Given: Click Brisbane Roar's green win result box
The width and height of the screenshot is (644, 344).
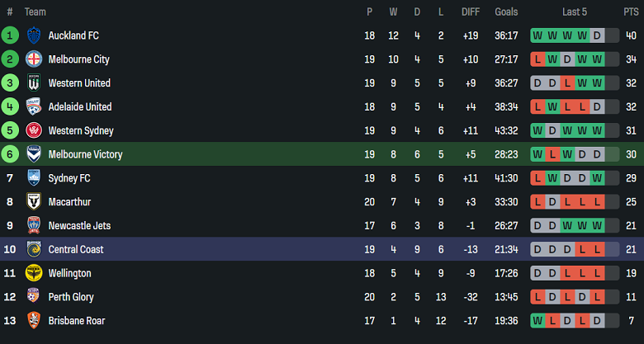Looking at the screenshot, I should [x=538, y=320].
